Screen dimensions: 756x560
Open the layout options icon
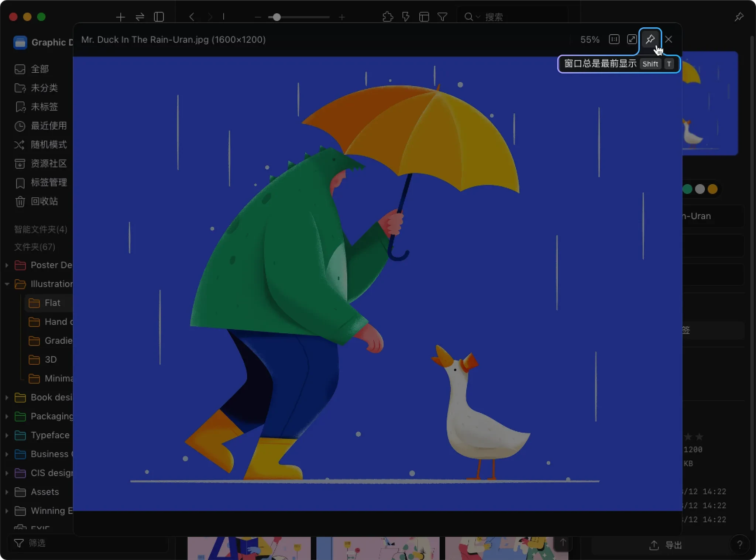(x=424, y=17)
